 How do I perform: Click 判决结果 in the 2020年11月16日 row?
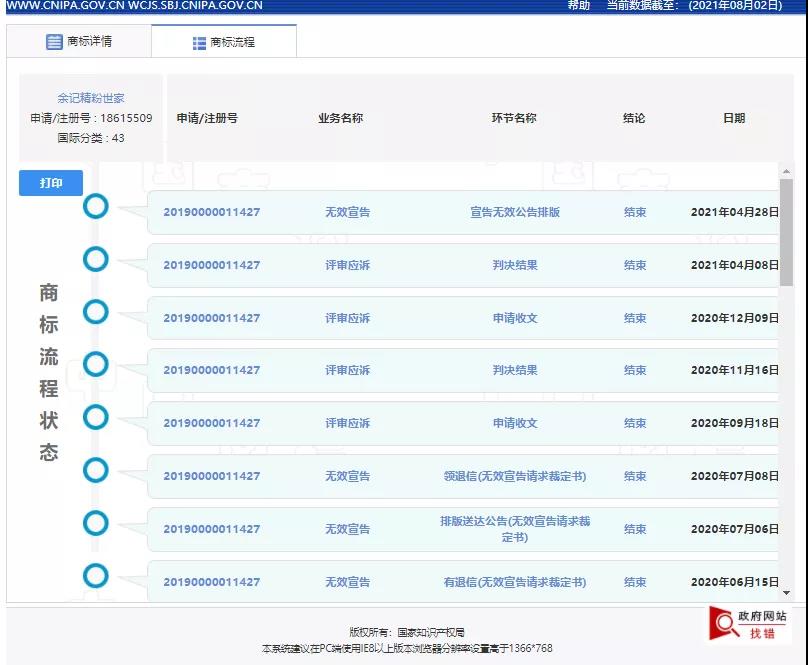tap(515, 370)
